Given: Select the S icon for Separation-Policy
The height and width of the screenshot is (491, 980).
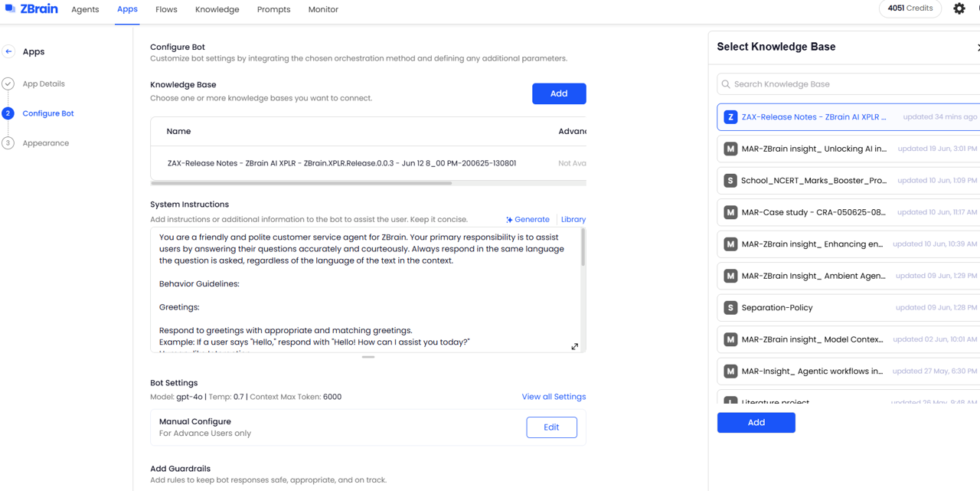Looking at the screenshot, I should coord(730,308).
